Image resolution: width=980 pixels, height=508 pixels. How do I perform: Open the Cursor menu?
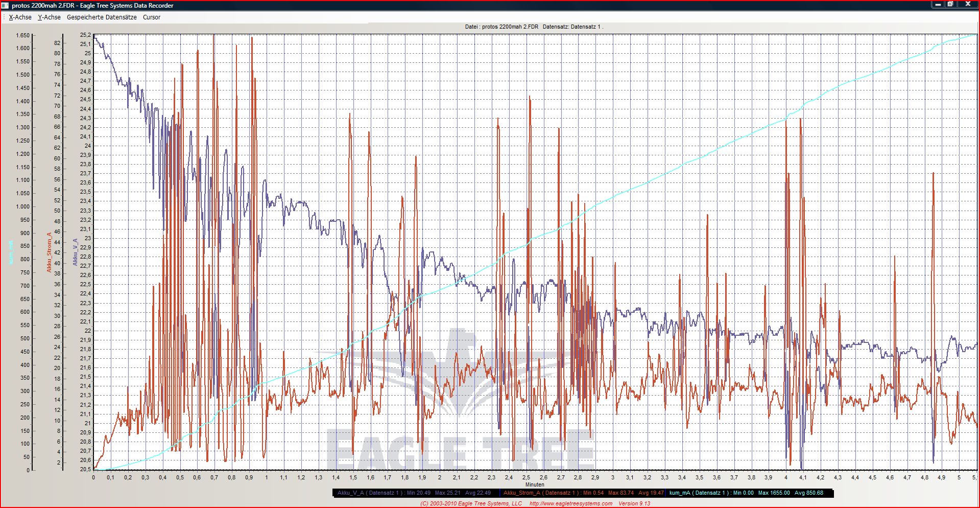pos(152,17)
